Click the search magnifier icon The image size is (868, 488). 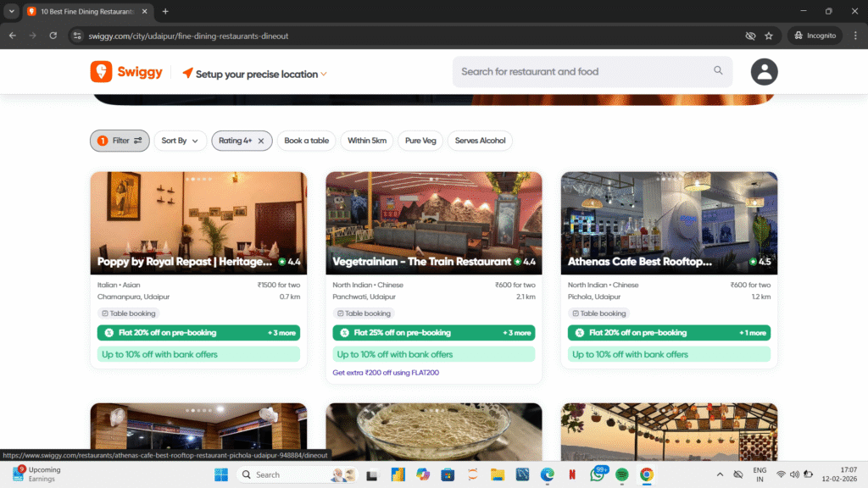click(x=718, y=71)
